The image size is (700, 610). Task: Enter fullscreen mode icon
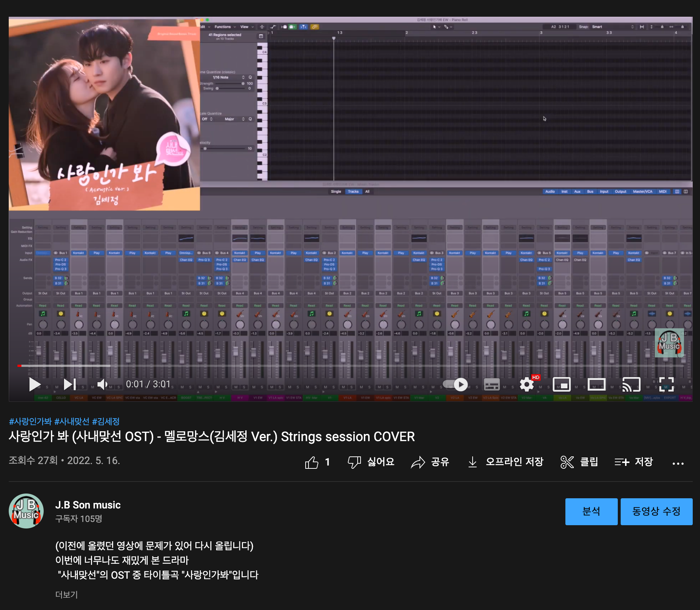click(666, 384)
